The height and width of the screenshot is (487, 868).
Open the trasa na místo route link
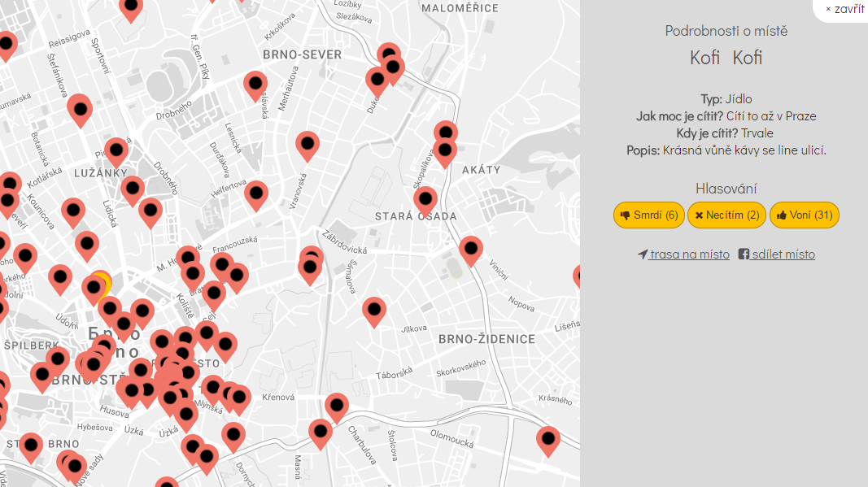point(683,254)
